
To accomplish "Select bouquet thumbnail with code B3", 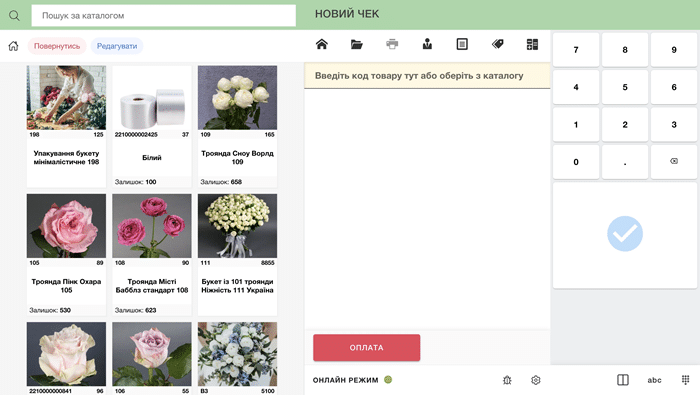I will pos(238,354).
